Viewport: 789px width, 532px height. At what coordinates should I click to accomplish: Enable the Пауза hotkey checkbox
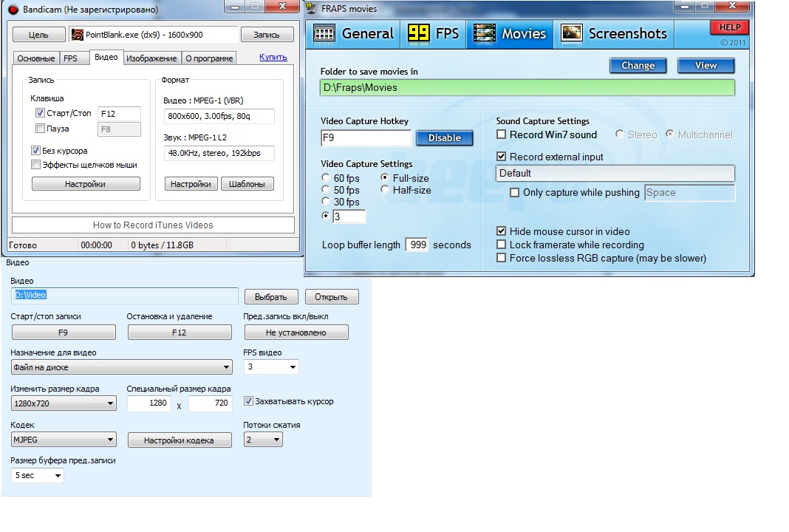pyautogui.click(x=40, y=129)
